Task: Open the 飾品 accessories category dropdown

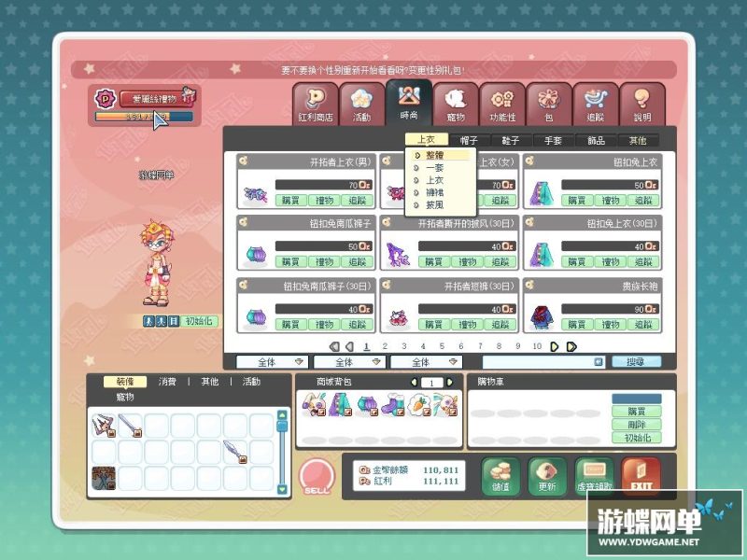Action: click(x=596, y=140)
